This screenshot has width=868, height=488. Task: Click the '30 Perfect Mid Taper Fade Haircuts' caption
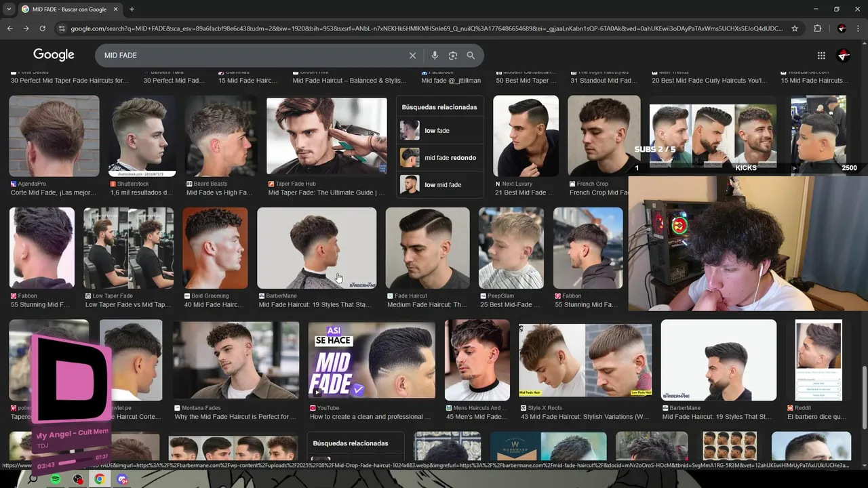69,81
